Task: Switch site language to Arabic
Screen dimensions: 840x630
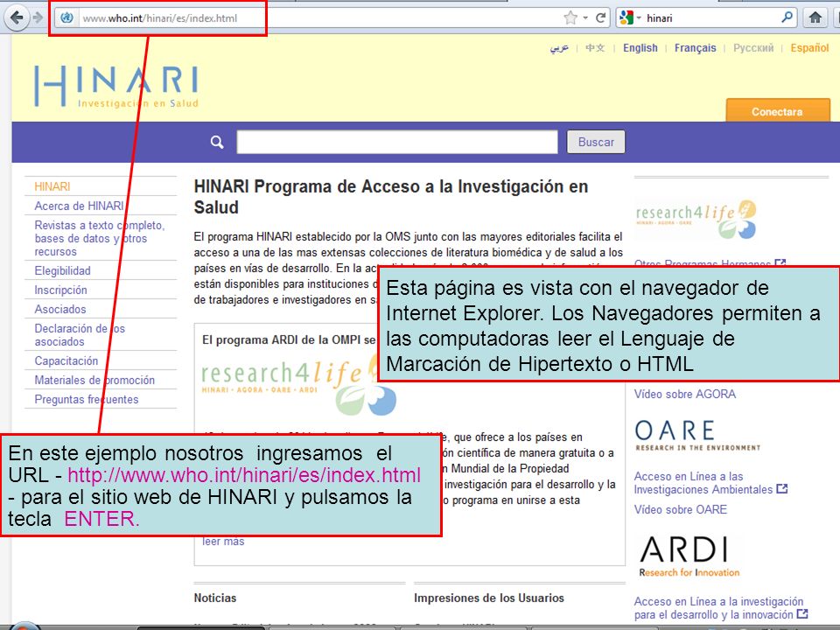Action: (559, 48)
